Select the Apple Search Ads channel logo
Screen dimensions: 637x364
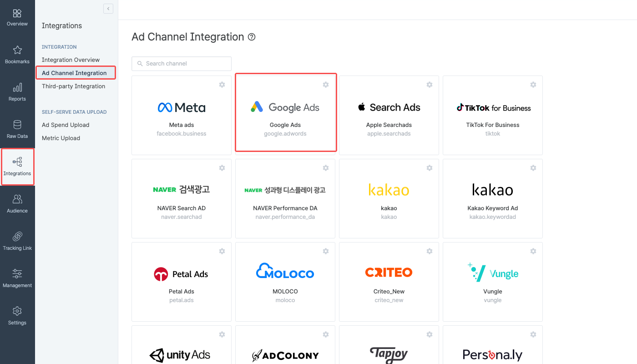pyautogui.click(x=389, y=107)
